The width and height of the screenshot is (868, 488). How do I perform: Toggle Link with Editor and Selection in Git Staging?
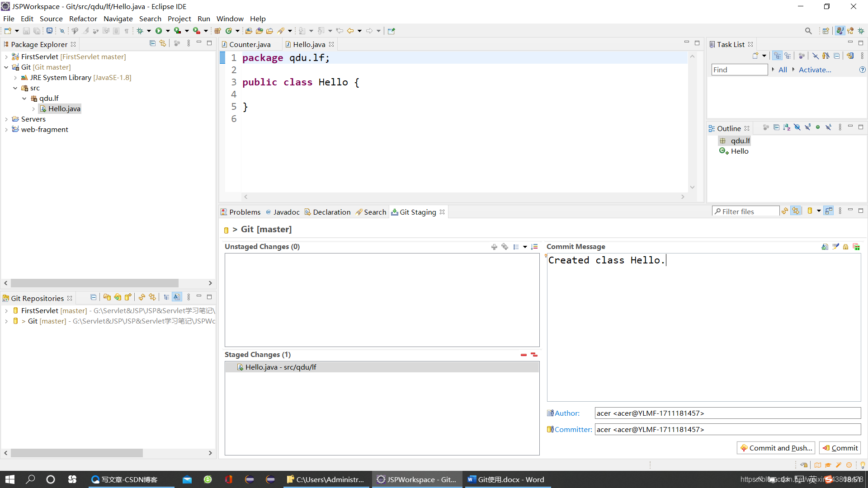click(796, 211)
